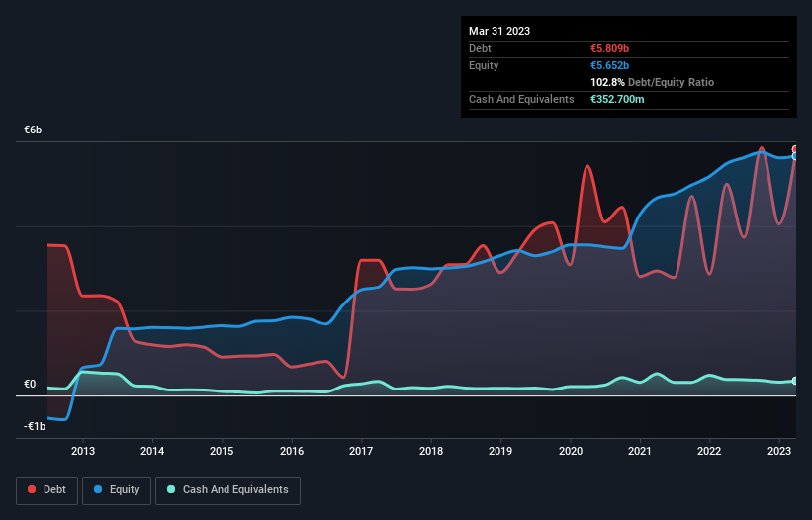
Task: Toggle the Debt series legend button
Action: coord(47,490)
